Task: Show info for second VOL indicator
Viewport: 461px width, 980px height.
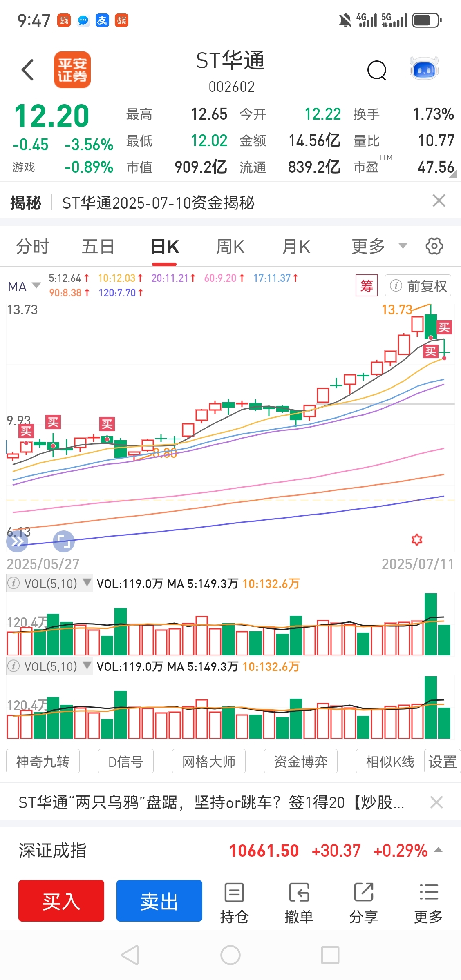Action: [13, 666]
